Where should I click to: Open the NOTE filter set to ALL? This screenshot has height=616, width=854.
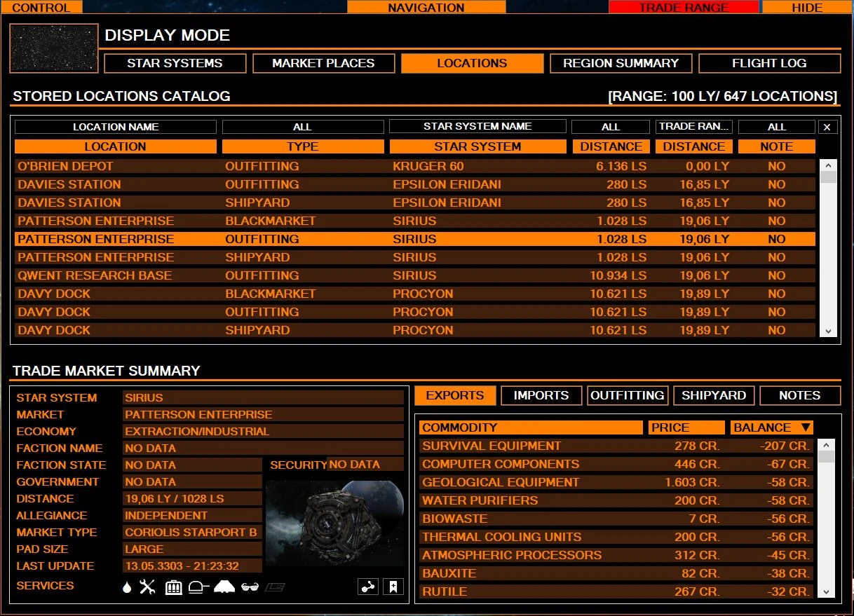click(777, 127)
